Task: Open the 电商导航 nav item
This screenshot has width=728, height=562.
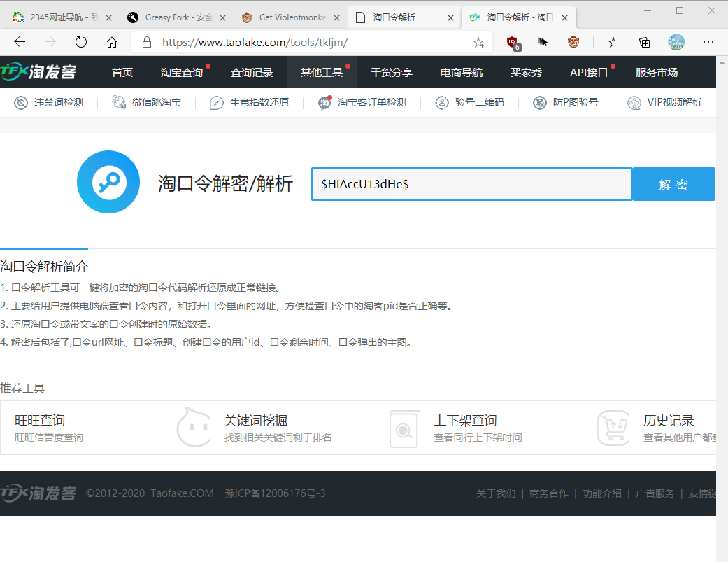Action: point(462,73)
